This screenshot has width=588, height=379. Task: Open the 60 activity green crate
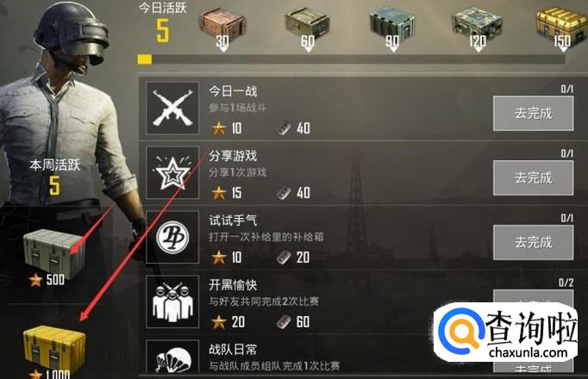pyautogui.click(x=308, y=26)
